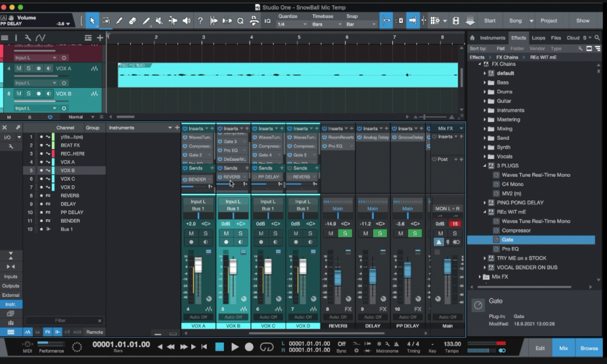Screen dimensions: 607x364
Task: Click the Start page button
Action: pyautogui.click(x=489, y=20)
